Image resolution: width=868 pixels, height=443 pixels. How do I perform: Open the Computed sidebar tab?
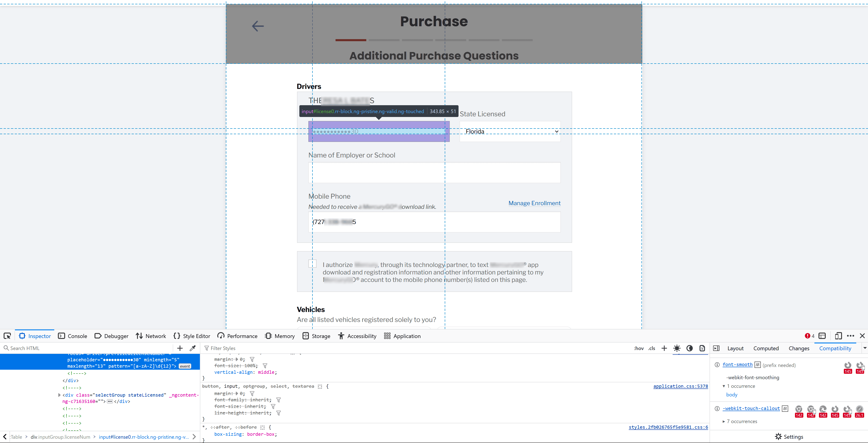click(x=766, y=348)
